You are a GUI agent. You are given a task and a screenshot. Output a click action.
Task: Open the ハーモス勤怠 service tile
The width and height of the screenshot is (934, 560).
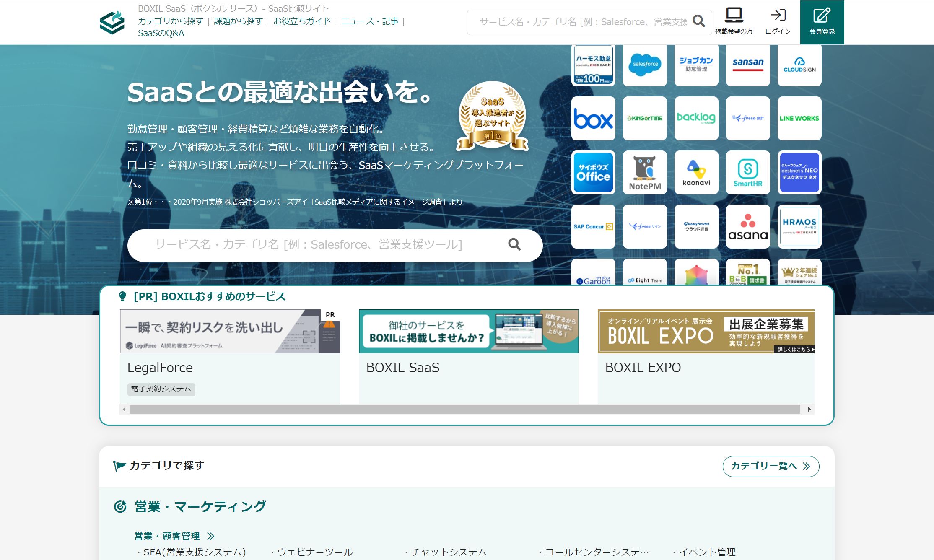(593, 65)
